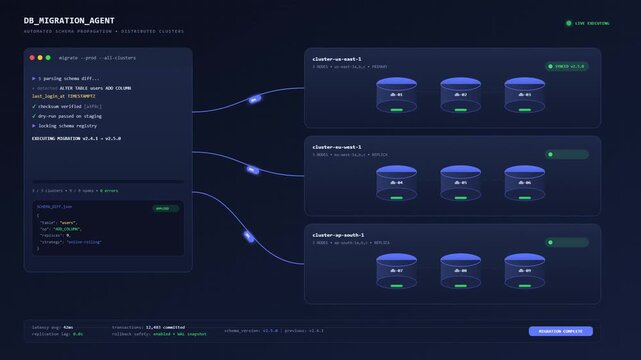
Task: Click the 0 errors summary text
Action: (109, 191)
